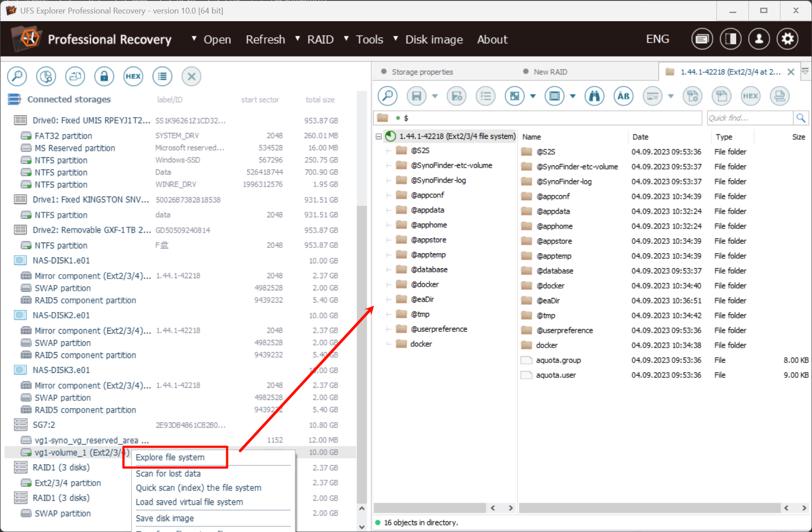Click the user account icon in header
812x532 pixels.
click(759, 39)
